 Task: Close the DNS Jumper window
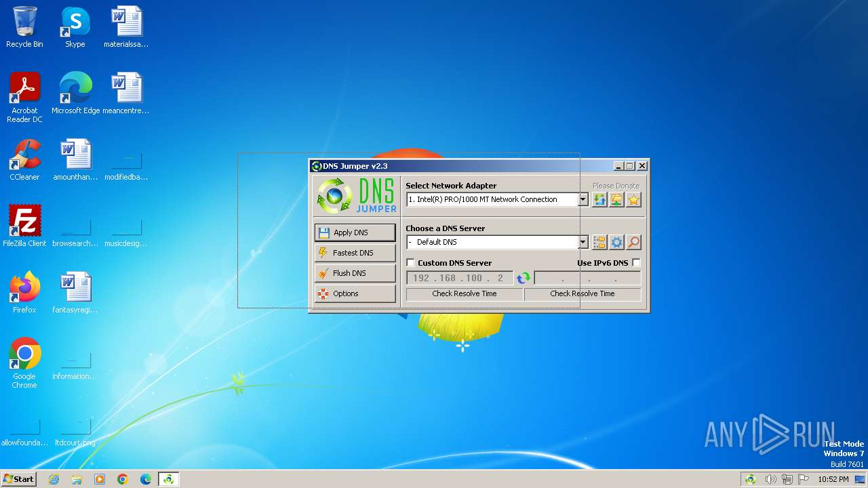click(x=642, y=166)
